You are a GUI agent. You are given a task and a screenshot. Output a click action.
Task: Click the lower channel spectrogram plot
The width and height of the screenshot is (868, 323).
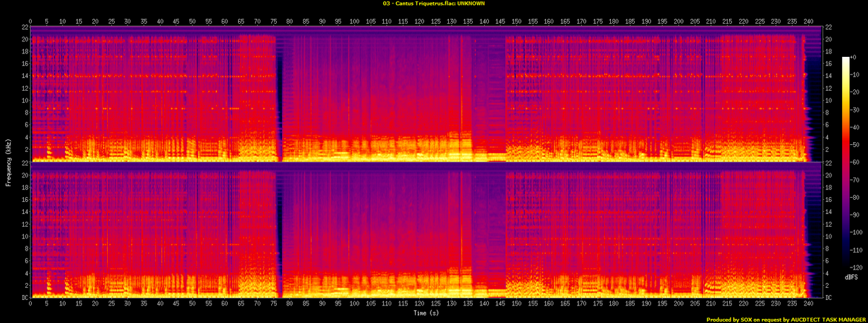pos(426,230)
